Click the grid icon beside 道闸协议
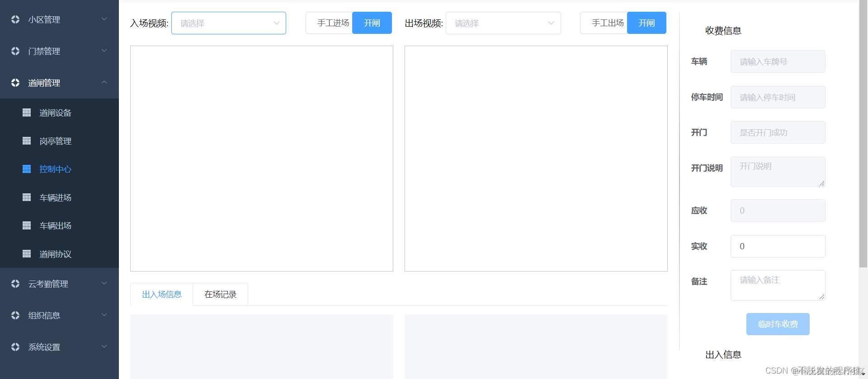868x379 pixels. 27,254
